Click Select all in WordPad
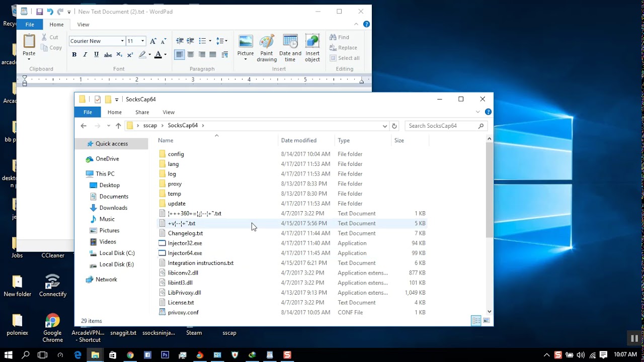Viewport: 644px width, 362px height. (x=344, y=58)
